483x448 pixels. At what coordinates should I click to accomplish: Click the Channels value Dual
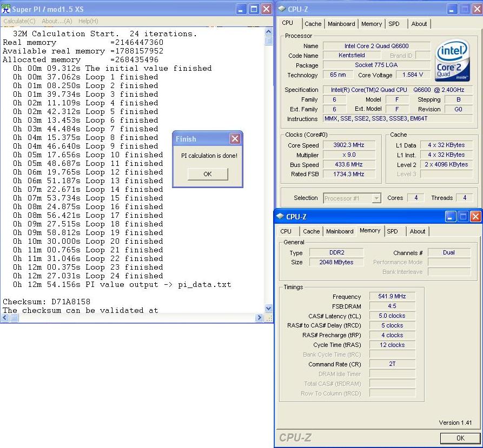tap(449, 252)
